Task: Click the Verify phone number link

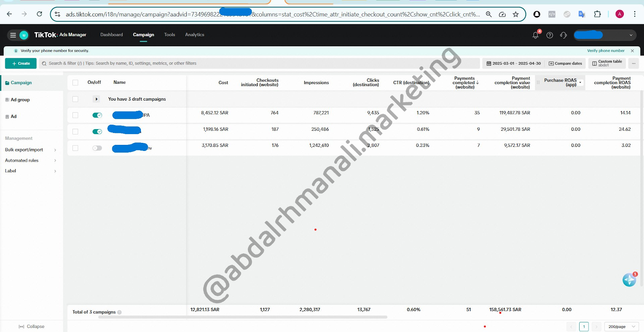Action: (x=606, y=51)
